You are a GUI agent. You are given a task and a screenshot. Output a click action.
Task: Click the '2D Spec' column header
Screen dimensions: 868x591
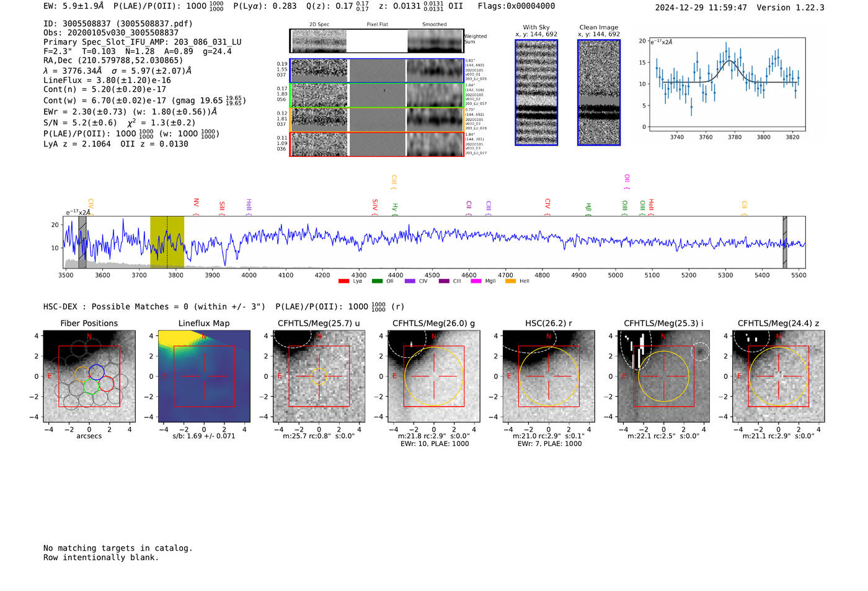pos(319,25)
